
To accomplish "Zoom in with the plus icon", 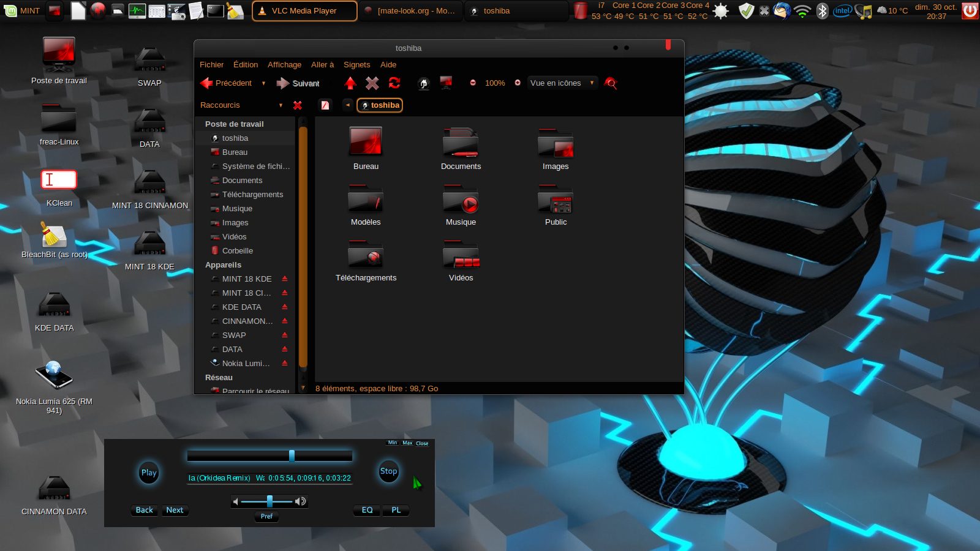I will 518,83.
